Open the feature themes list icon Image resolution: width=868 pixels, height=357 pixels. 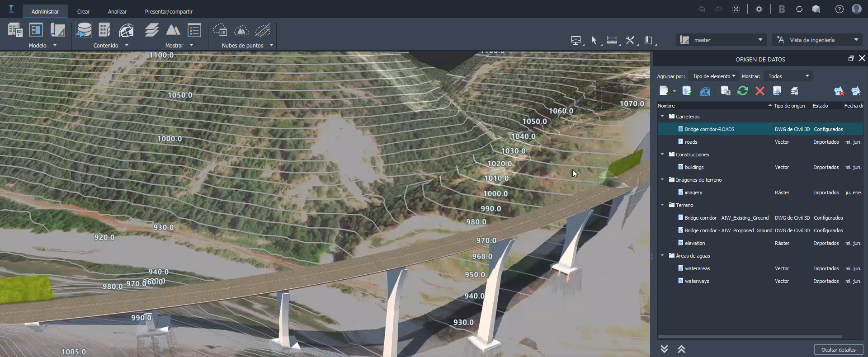coord(194,30)
